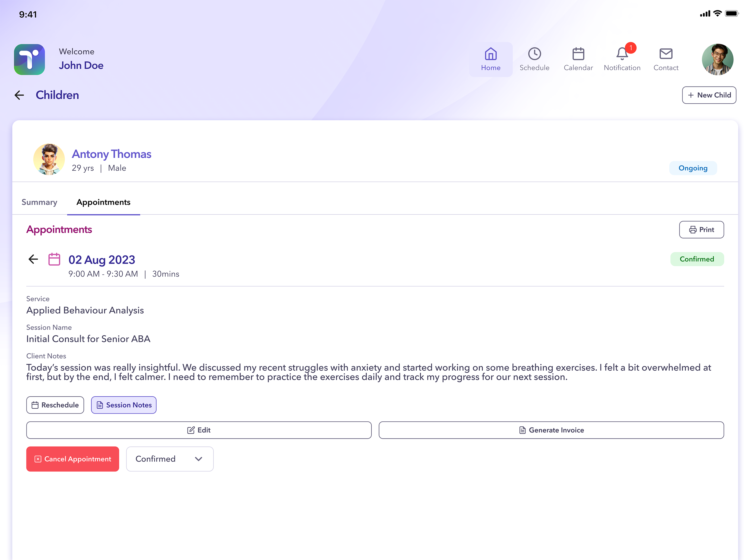747x560 pixels.
Task: Click the battery status icon
Action: pyautogui.click(x=732, y=14)
